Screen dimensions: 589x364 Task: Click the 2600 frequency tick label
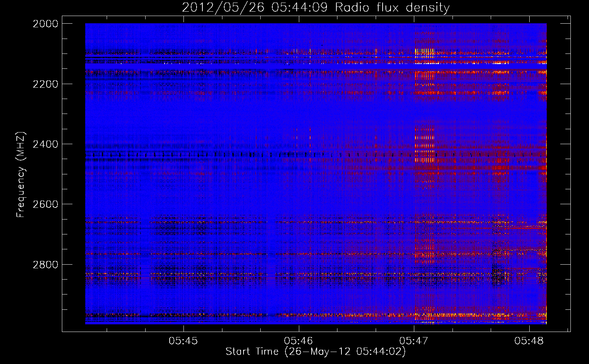click(x=46, y=204)
